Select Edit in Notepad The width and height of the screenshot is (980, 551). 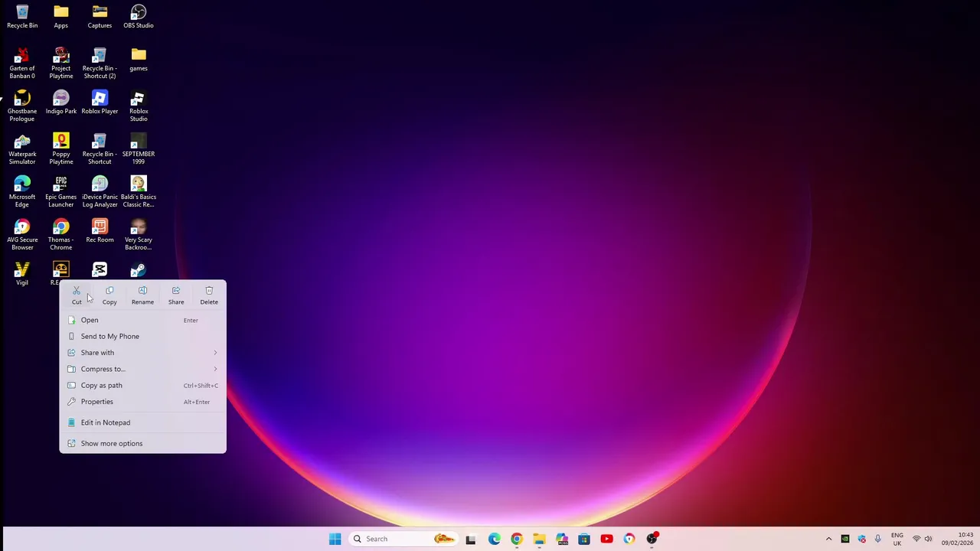coord(142,422)
